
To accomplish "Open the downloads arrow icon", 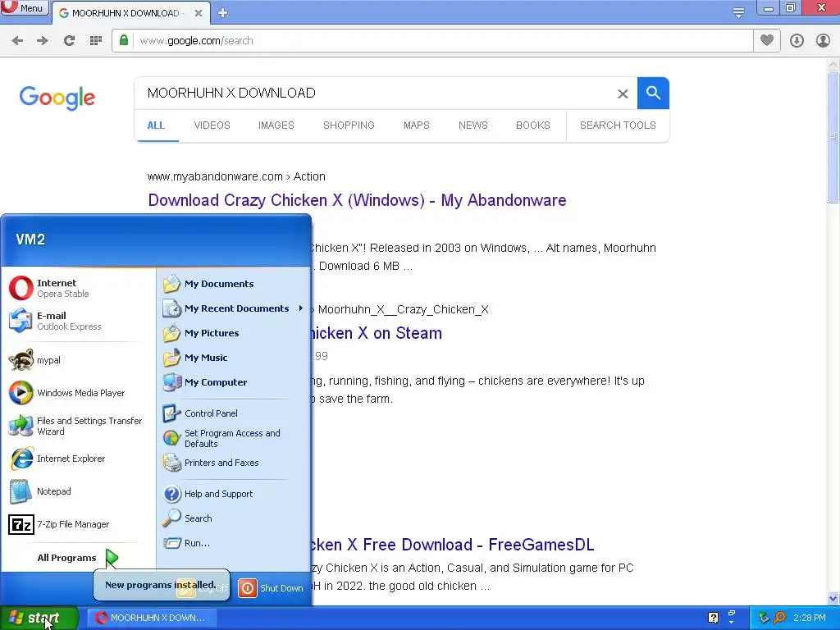I will click(x=797, y=41).
